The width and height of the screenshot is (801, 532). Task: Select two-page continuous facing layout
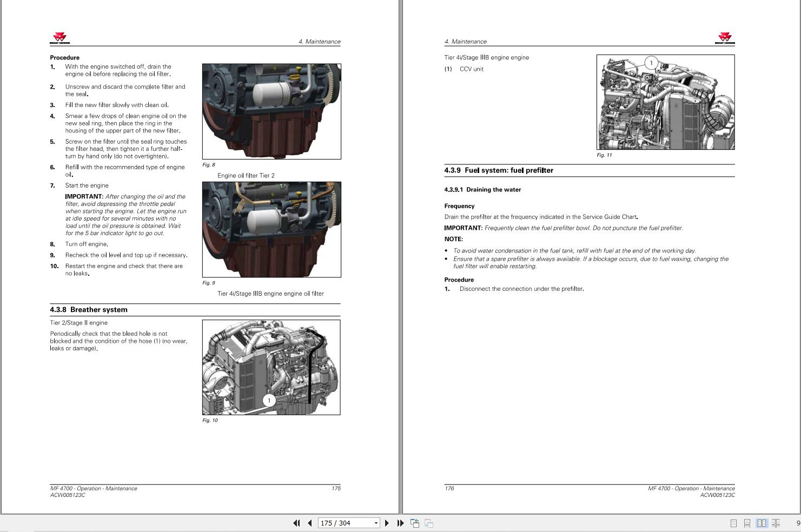776,523
